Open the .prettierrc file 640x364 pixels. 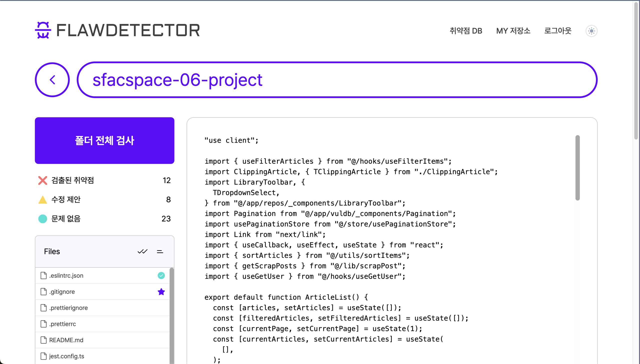click(102, 324)
